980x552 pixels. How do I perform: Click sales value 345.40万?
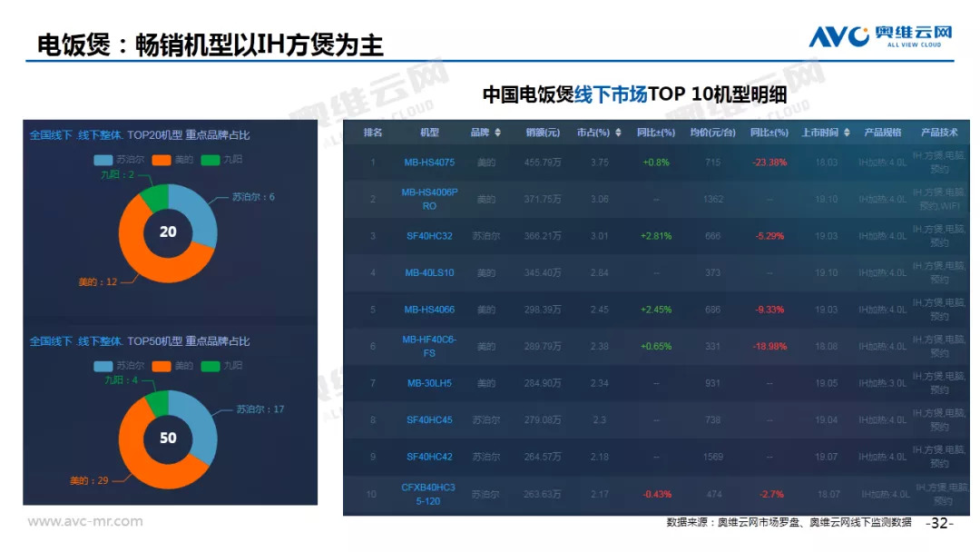tap(543, 273)
